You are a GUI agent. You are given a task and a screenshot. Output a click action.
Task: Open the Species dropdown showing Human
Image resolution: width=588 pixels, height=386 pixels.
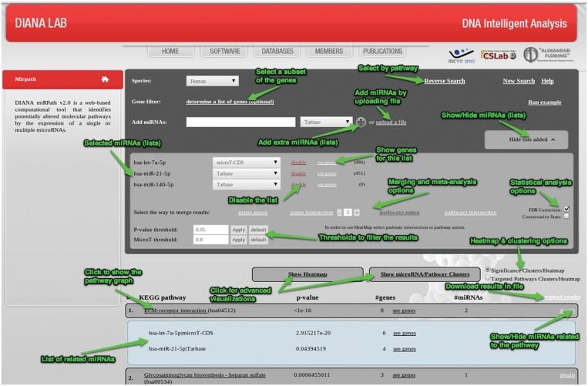pos(212,81)
